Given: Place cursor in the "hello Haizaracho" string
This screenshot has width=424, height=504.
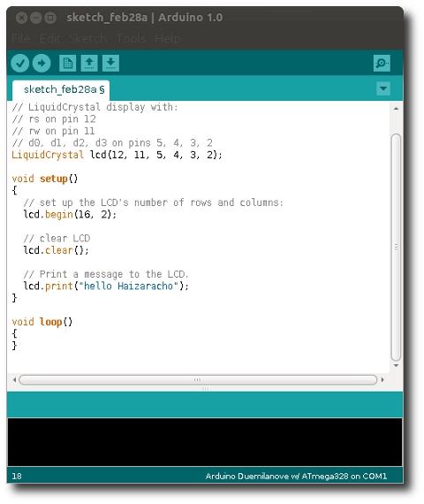Looking at the screenshot, I should click(128, 286).
